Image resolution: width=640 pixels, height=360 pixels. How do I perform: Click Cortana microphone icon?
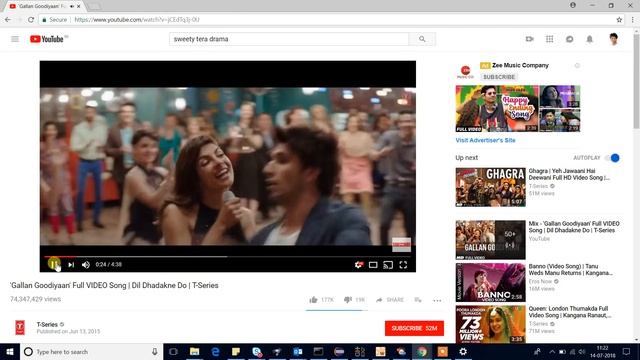click(x=155, y=352)
